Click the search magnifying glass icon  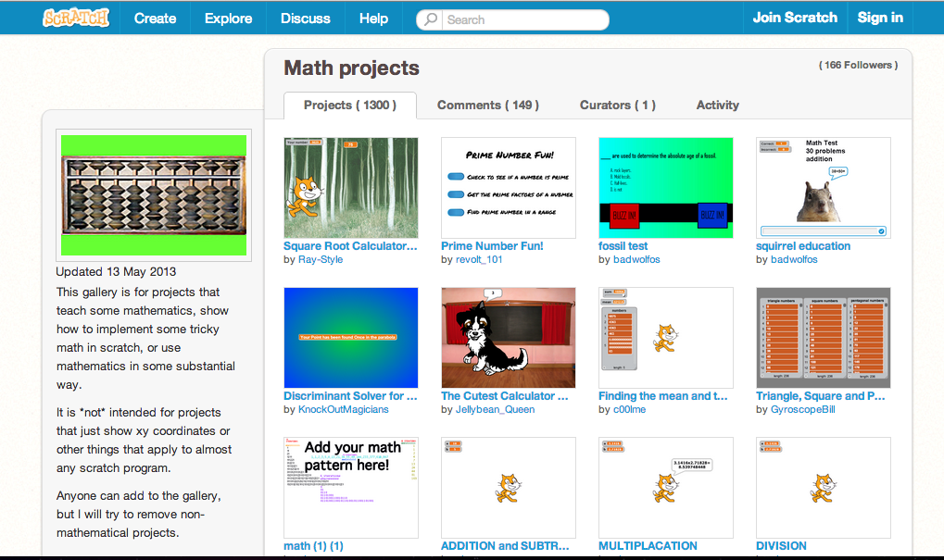click(429, 18)
